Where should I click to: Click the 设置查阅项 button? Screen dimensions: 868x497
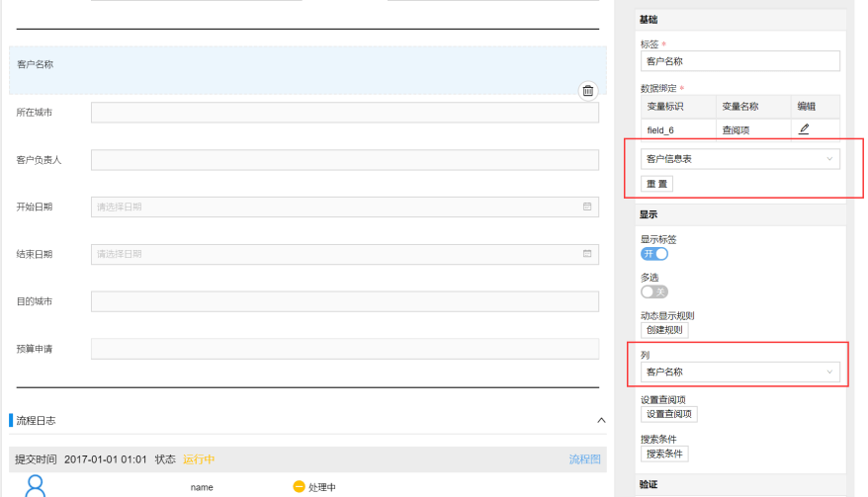[x=669, y=414]
